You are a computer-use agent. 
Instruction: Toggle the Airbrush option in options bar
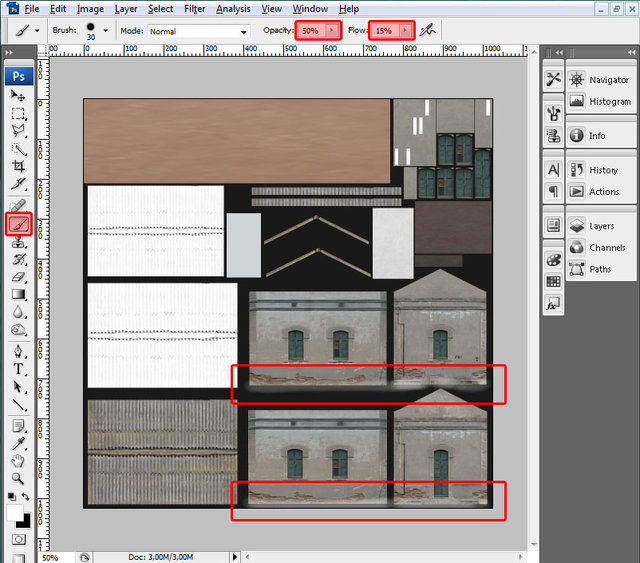pyautogui.click(x=428, y=30)
